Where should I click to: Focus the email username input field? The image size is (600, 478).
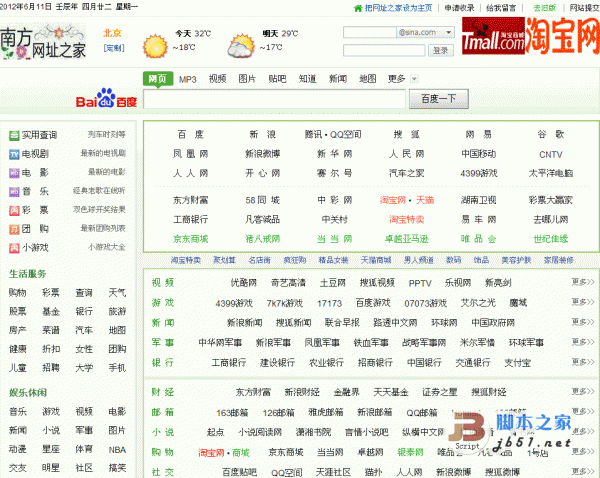point(370,33)
